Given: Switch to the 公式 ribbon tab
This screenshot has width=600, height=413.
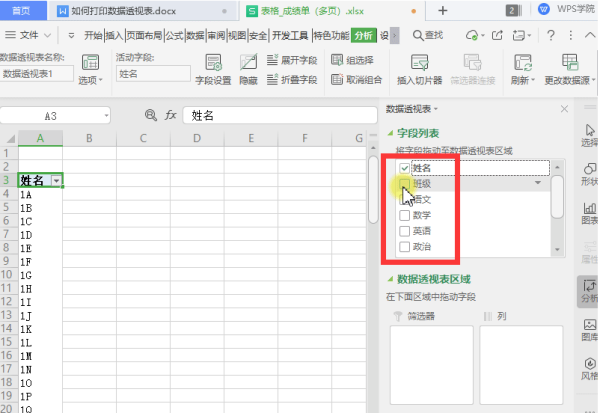Looking at the screenshot, I should pos(174,36).
